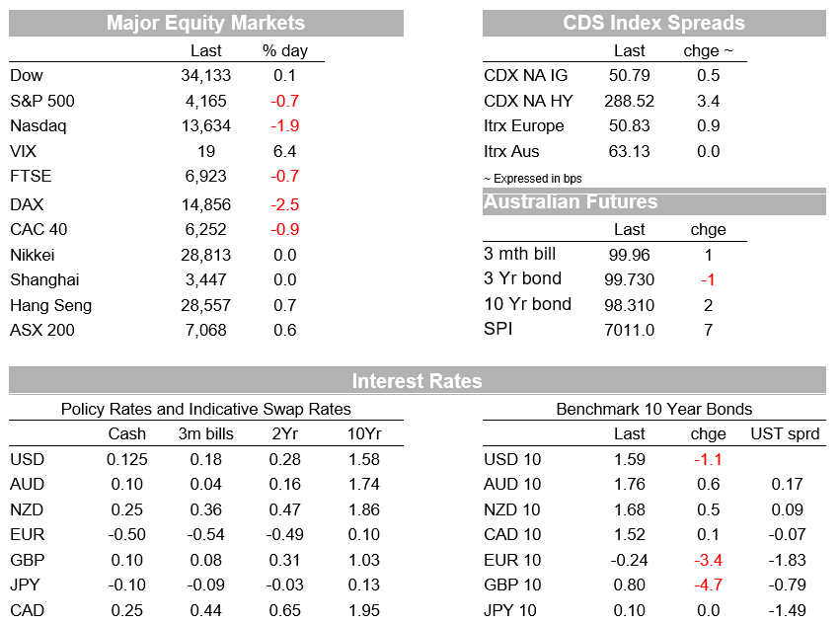
Task: Click the Major Equity Markets header
Action: (205, 23)
